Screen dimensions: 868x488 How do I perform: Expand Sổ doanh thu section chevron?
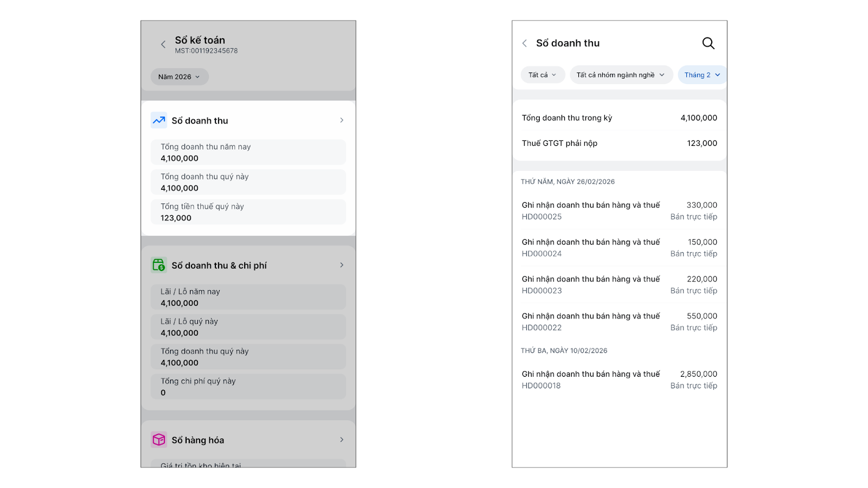(342, 120)
